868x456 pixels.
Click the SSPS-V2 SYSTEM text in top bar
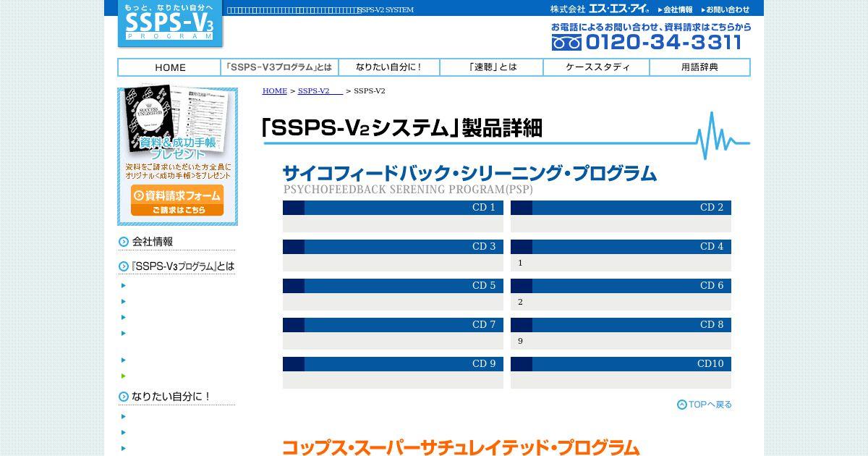[x=386, y=10]
